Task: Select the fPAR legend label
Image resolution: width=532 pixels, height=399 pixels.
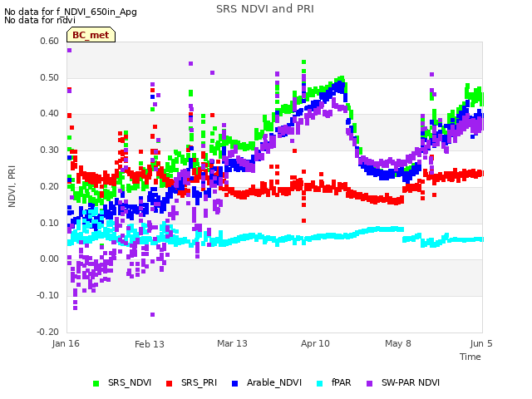Action: point(341,382)
